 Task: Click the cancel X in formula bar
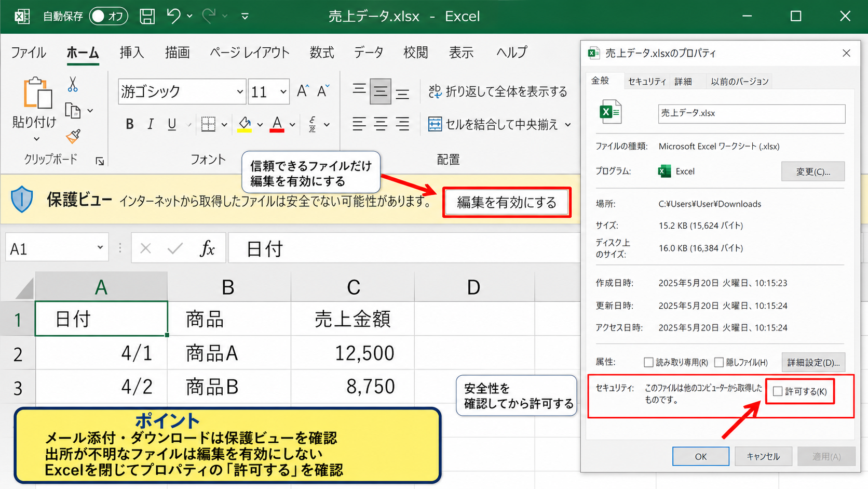(146, 249)
